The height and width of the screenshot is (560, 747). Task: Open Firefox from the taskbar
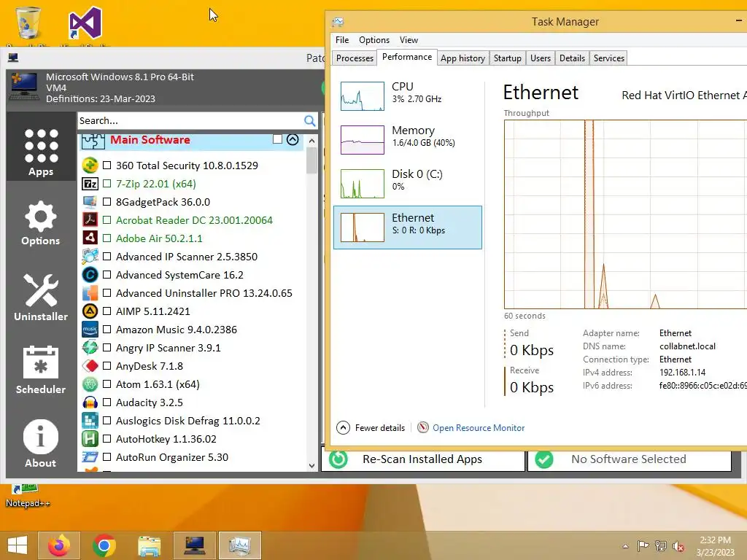pos(59,545)
